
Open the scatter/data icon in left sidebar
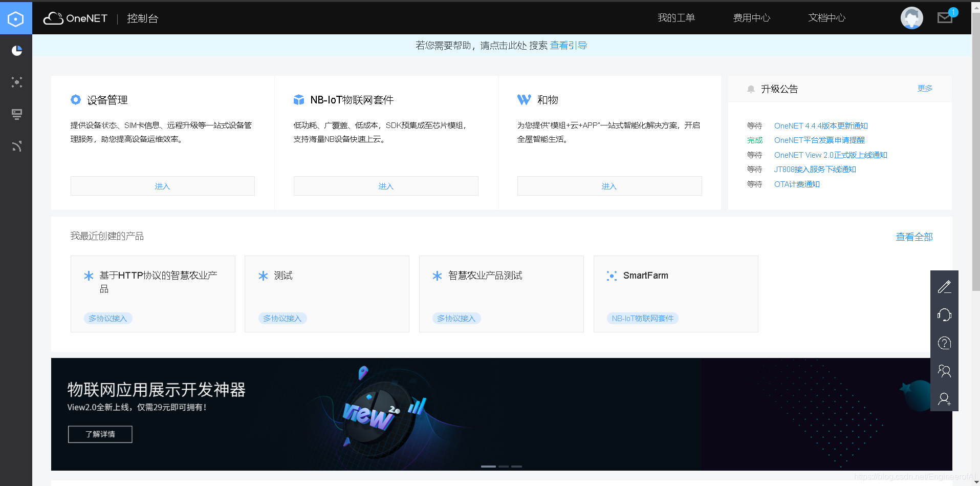[16, 82]
